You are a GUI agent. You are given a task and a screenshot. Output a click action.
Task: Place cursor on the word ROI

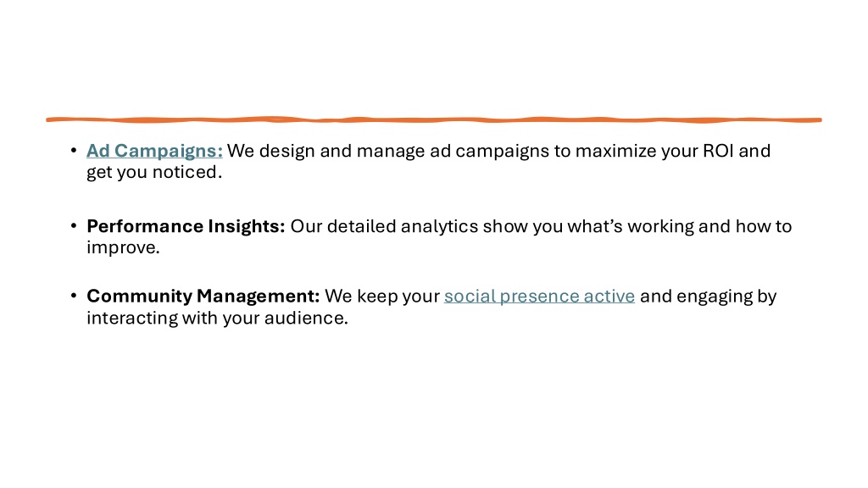(718, 151)
